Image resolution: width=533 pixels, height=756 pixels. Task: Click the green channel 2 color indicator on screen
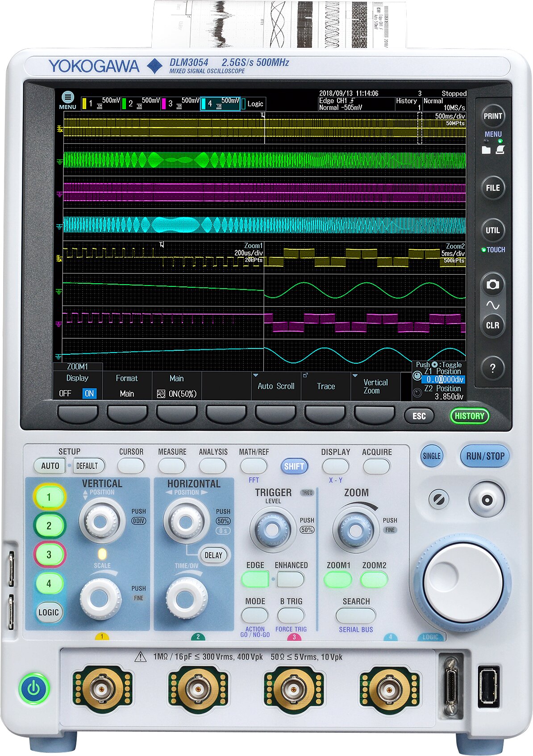[124, 104]
